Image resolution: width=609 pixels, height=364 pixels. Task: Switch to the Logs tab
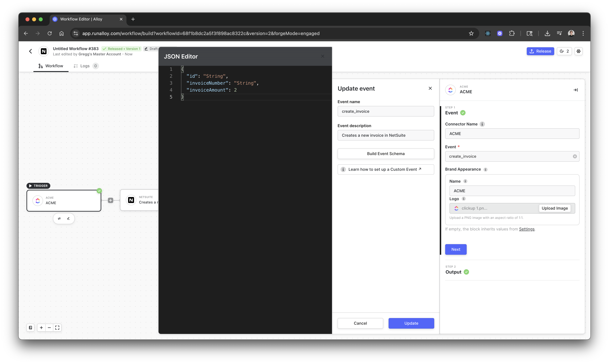(x=85, y=66)
